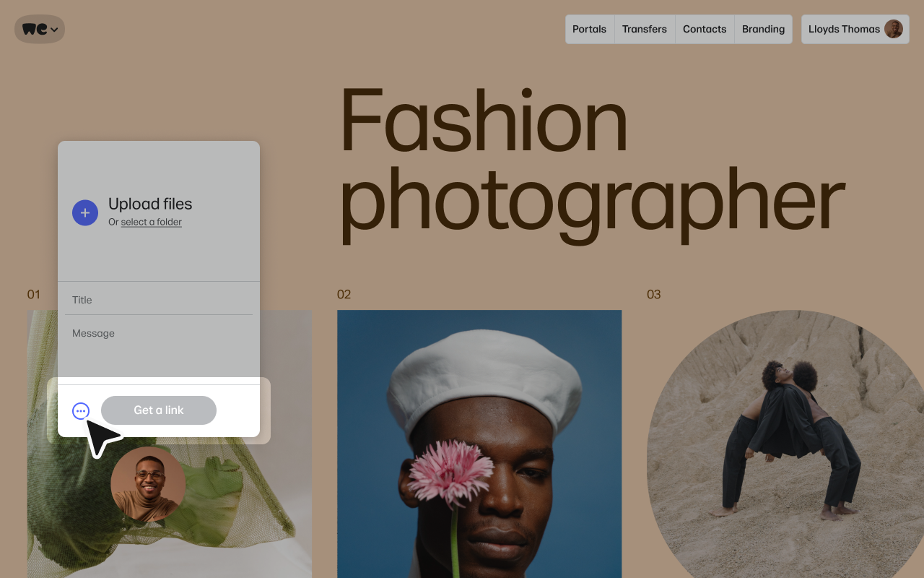Follow the "select a folder" link

pos(151,223)
